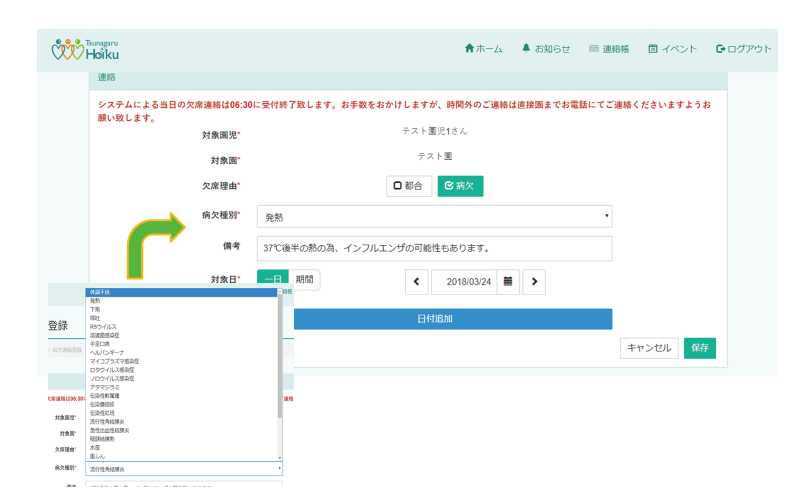Save the form with 保存 button
The height and width of the screenshot is (494, 800).
tap(700, 348)
